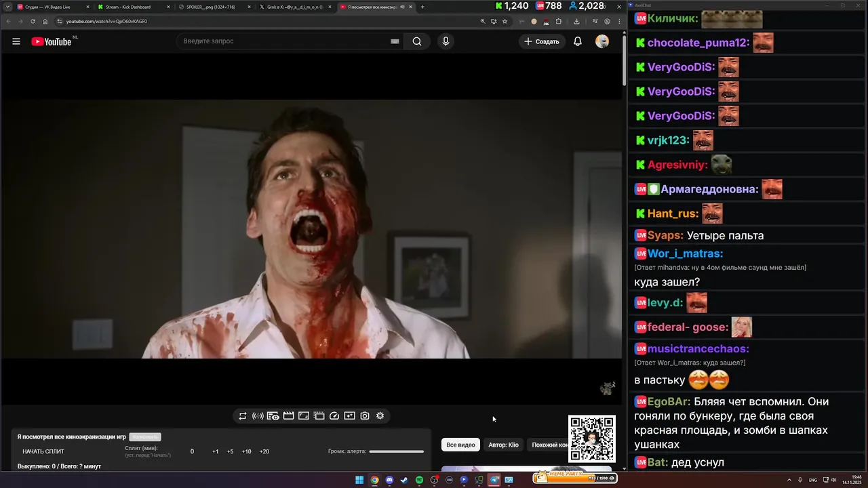
Task: Open YouTube notifications bell
Action: [578, 41]
